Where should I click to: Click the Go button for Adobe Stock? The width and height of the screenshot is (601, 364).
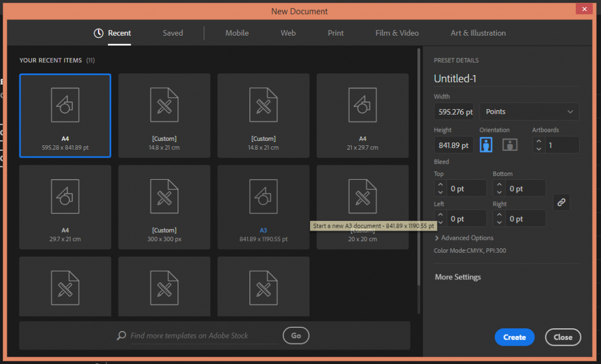[296, 336]
